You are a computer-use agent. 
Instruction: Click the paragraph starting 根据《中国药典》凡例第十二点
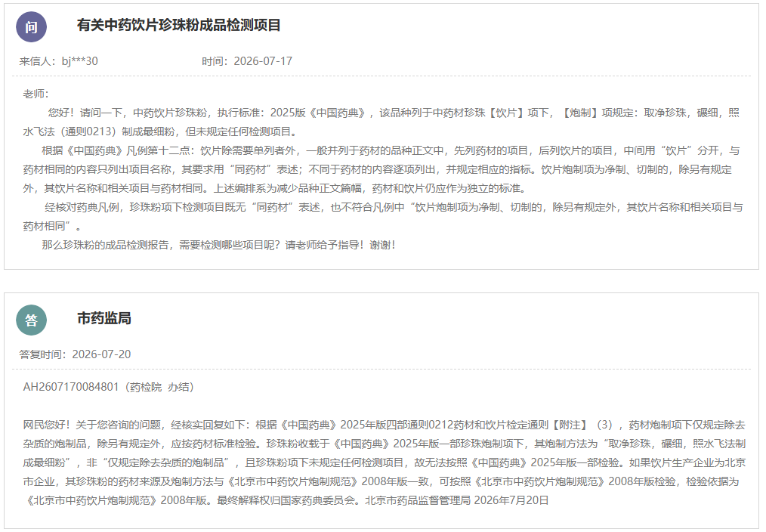click(x=381, y=169)
